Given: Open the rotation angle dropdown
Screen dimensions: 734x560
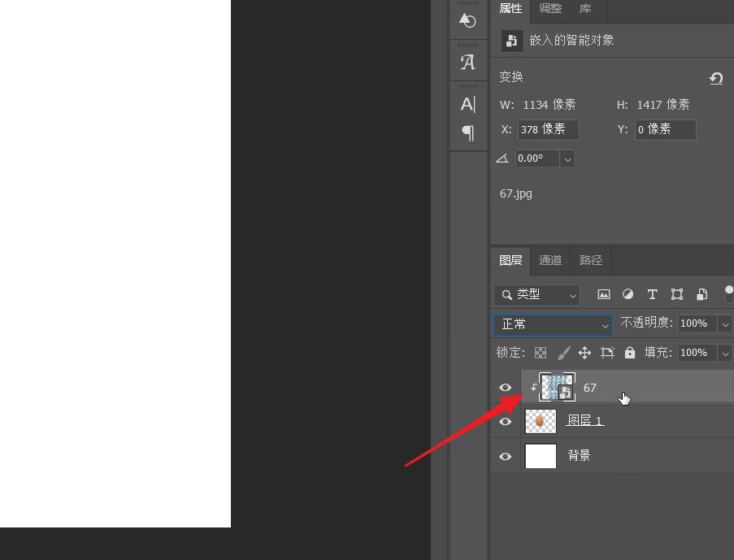Looking at the screenshot, I should pos(567,158).
